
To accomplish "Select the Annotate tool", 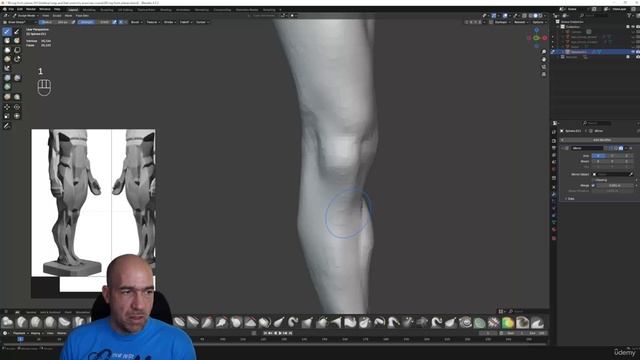I will click(x=7, y=126).
